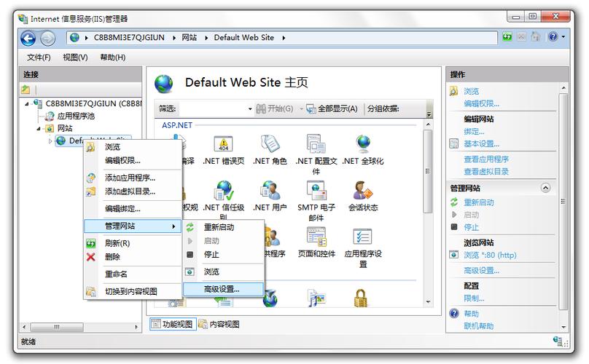Choose 删除 in the context menu

tap(133, 257)
